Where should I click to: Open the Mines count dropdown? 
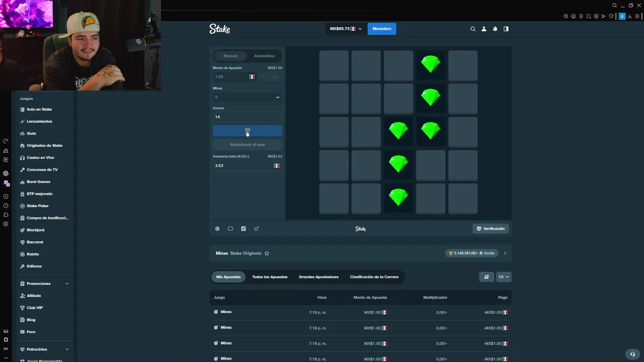point(247,97)
